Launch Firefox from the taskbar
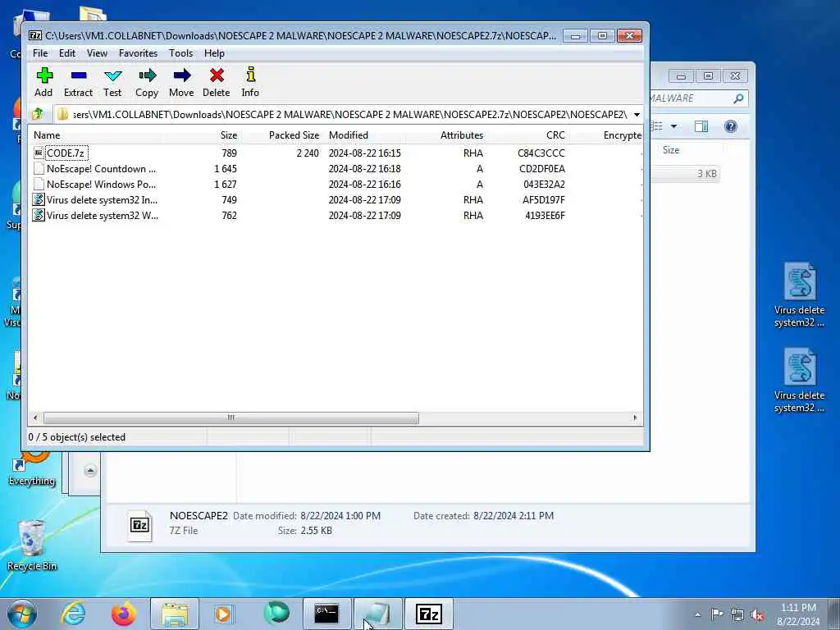The height and width of the screenshot is (630, 840). point(124,614)
